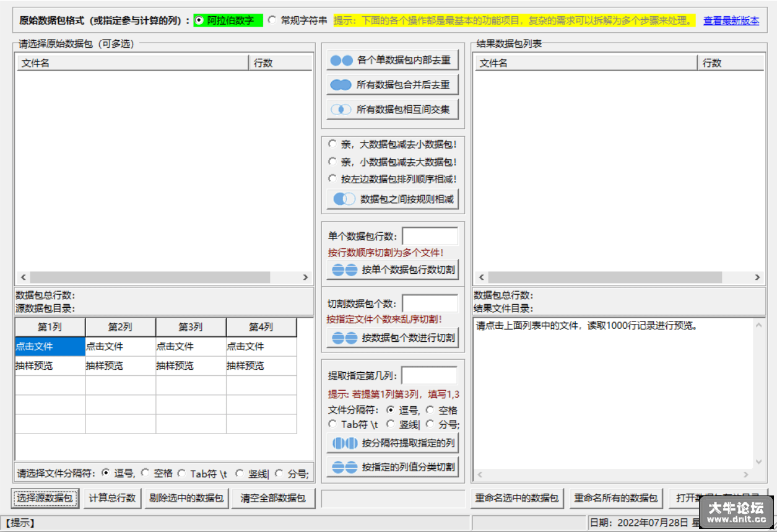Click 行数 header in result package list
The height and width of the screenshot is (532, 777).
731,63
